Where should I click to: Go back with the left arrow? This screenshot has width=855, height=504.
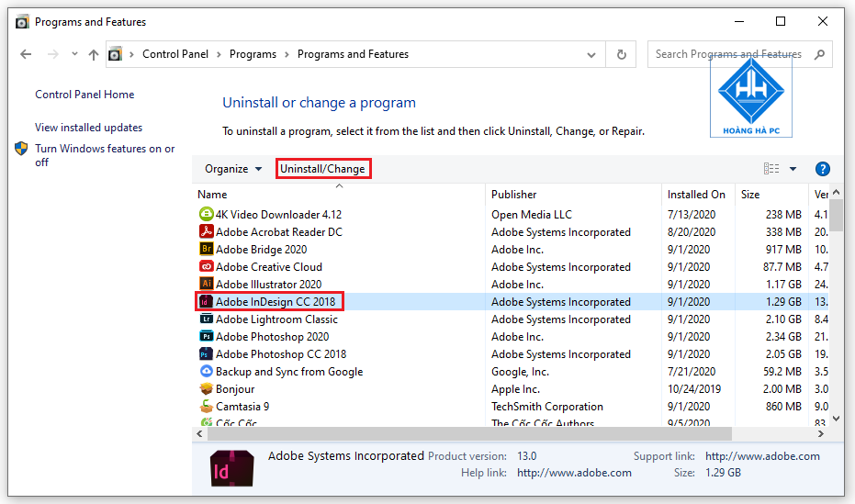[26, 54]
